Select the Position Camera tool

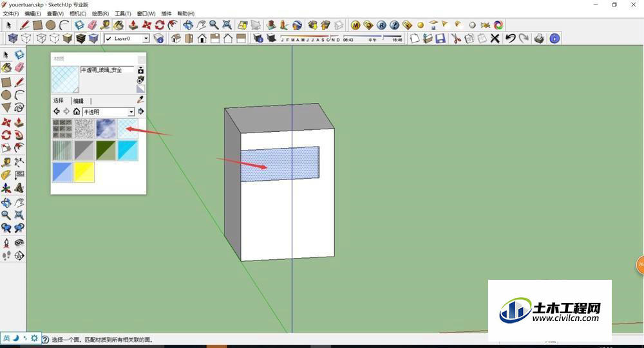pyautogui.click(x=6, y=243)
